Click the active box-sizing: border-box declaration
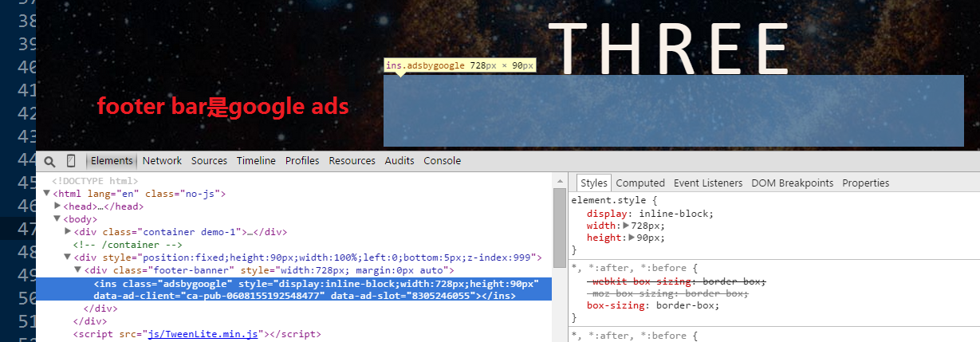 [653, 305]
